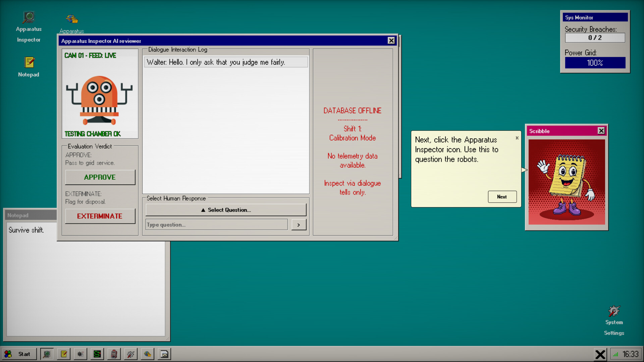The width and height of the screenshot is (644, 362).
Task: Open the Apparatus Inspector desktop icon
Action: pyautogui.click(x=29, y=27)
